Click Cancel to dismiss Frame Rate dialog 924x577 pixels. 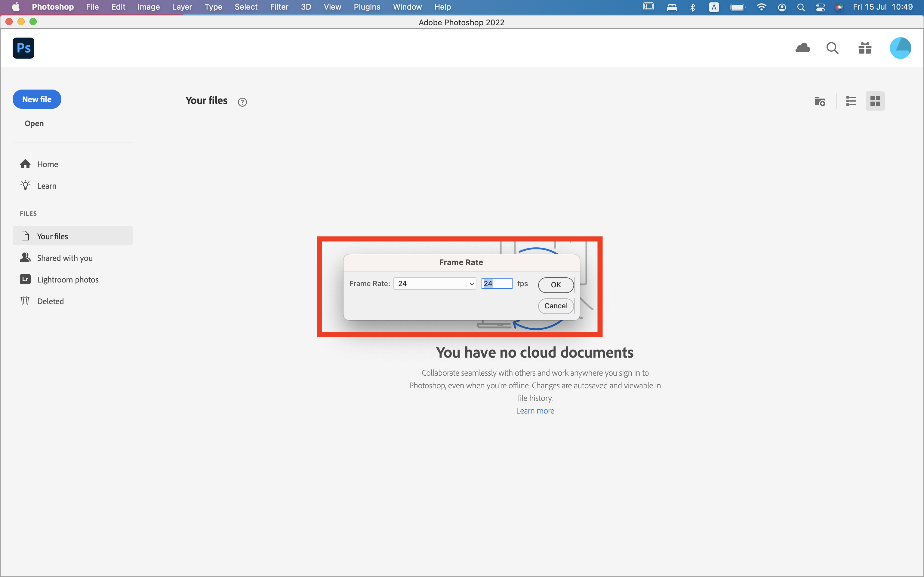click(x=555, y=305)
